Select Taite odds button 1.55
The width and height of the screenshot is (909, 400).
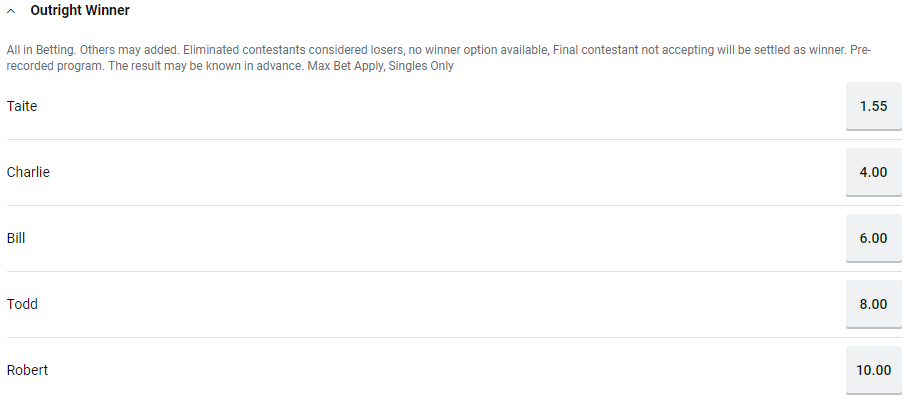coord(874,106)
